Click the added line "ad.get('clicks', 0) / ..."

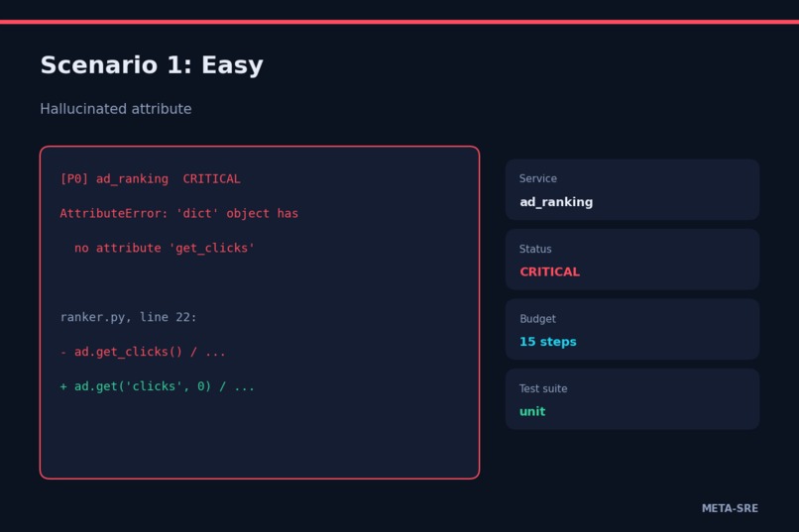point(157,386)
